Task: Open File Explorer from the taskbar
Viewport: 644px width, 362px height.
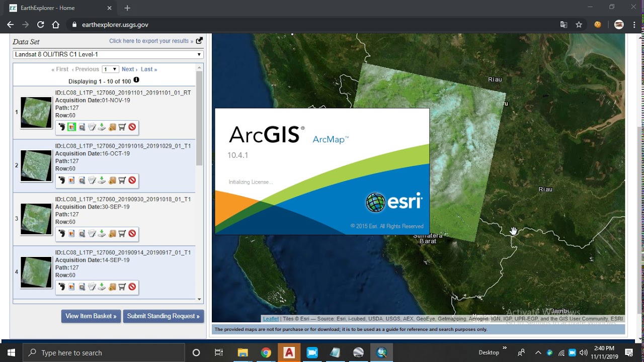Action: 243,352
